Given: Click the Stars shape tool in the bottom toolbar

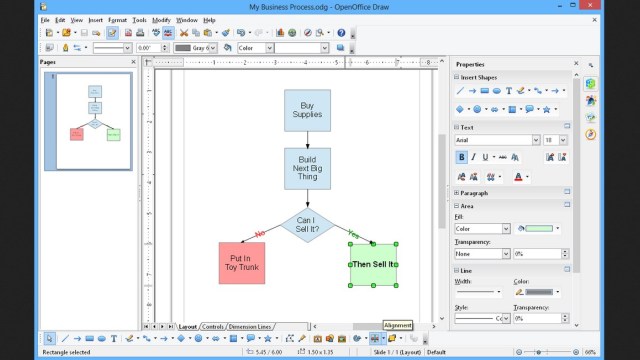Looking at the screenshot, I should 268,338.
